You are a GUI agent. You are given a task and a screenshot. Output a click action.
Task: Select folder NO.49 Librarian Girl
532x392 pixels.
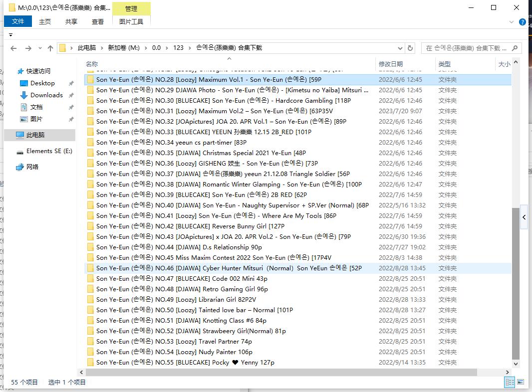pos(297,300)
